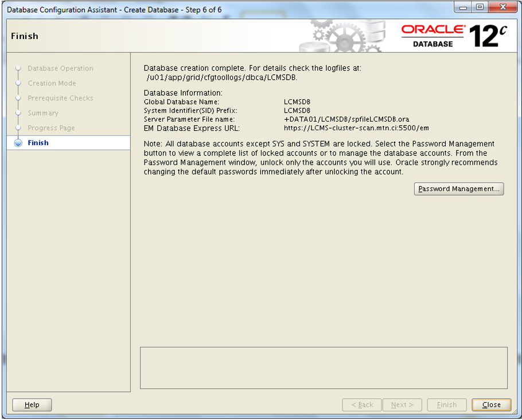Click the logfile path /u01/app/grid/cfgtoollogs/dbca/LCMSDB
This screenshot has height=420, width=522.
point(222,77)
